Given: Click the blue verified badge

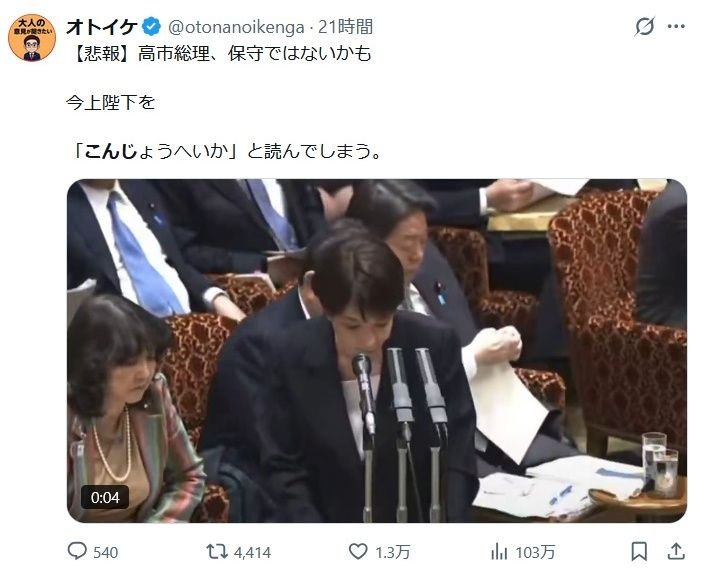Looking at the screenshot, I should pos(152,27).
